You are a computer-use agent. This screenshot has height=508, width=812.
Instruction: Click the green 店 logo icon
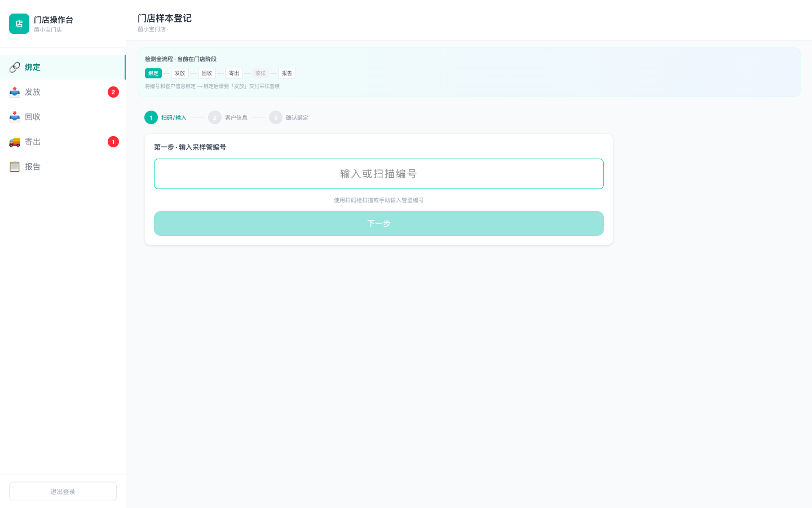(19, 24)
